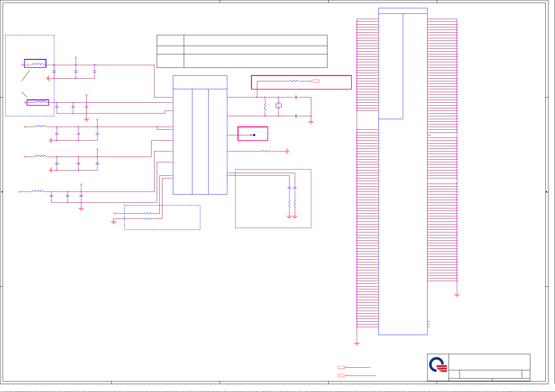Viewport: 555px width, 392px height.
Task: Click the lower off-page connector beside the title block
Action: coord(342,376)
